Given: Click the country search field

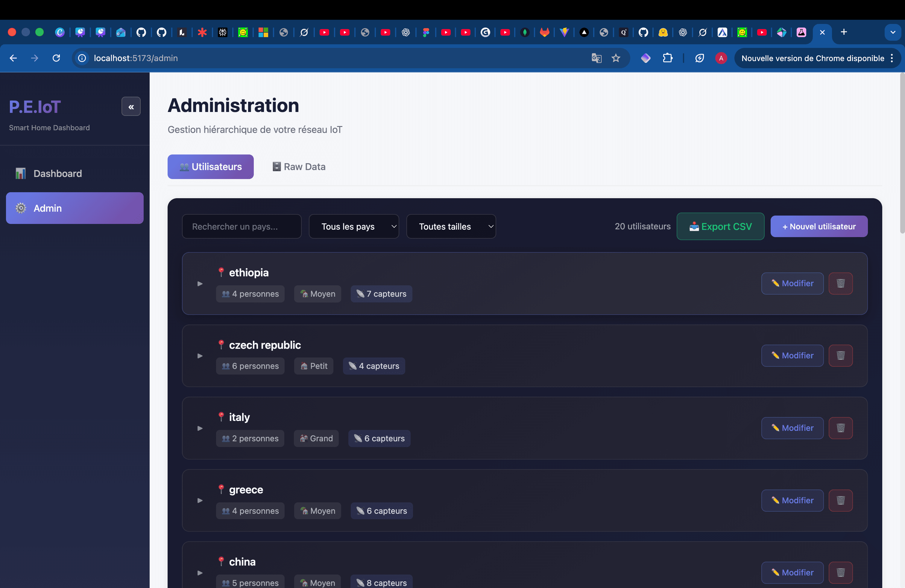Looking at the screenshot, I should point(242,226).
